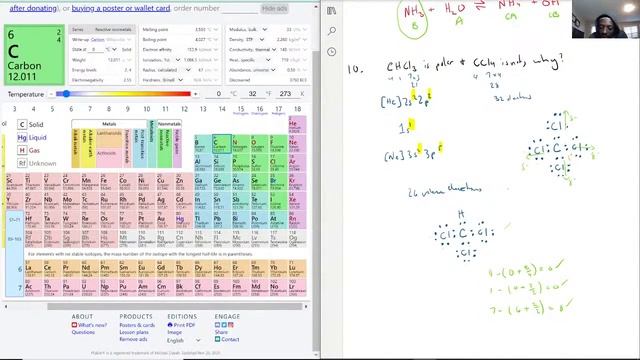Click the Gas H legend box

(x=22, y=150)
